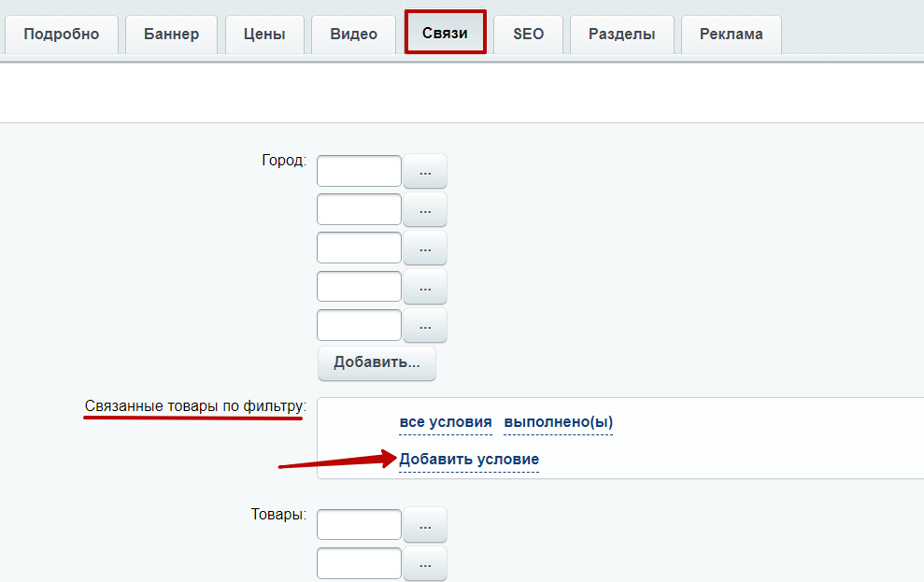Change the 'все условия' condition selector

(446, 422)
